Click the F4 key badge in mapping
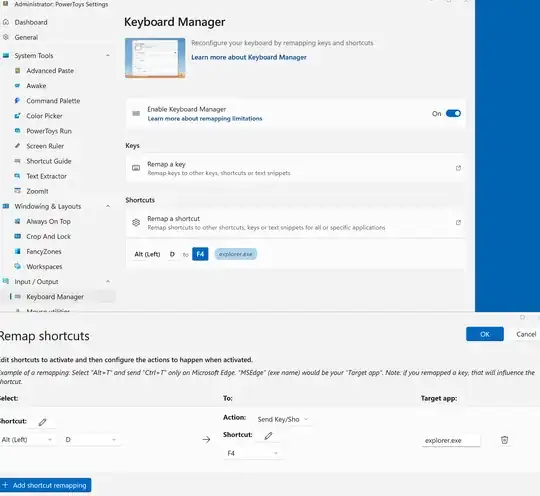The width and height of the screenshot is (540, 496). pyautogui.click(x=200, y=254)
